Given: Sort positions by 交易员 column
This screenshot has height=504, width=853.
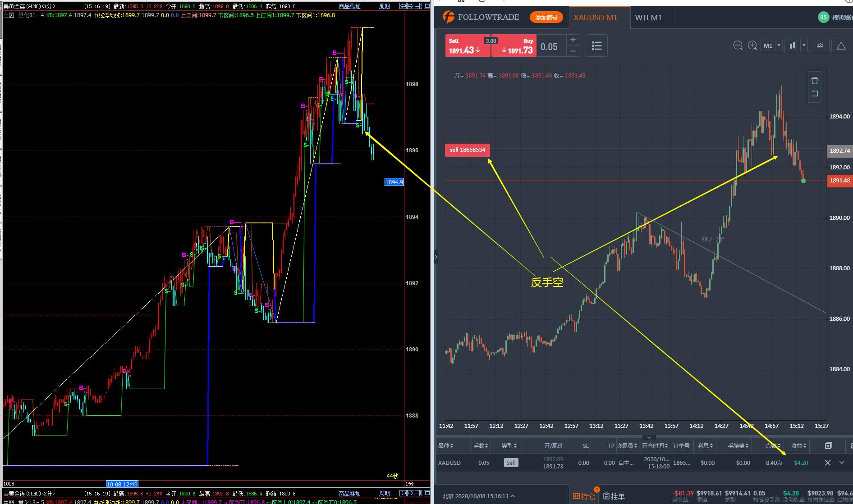Looking at the screenshot, I should click(627, 445).
